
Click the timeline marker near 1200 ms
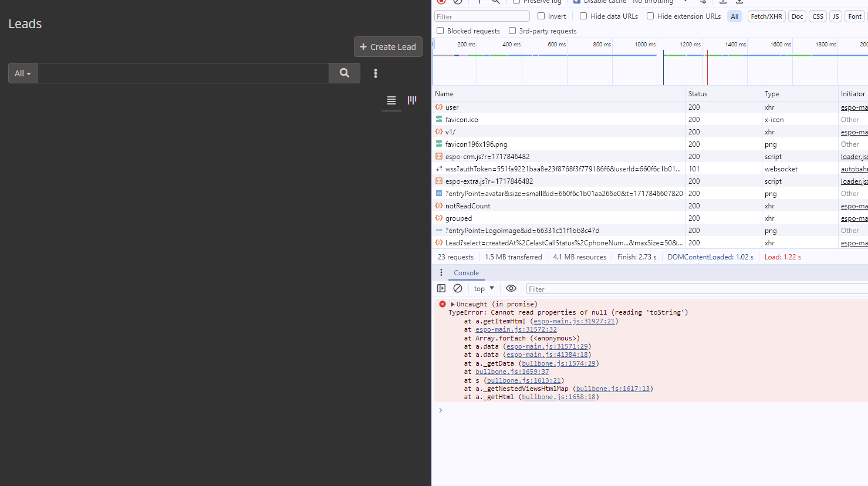(x=707, y=67)
